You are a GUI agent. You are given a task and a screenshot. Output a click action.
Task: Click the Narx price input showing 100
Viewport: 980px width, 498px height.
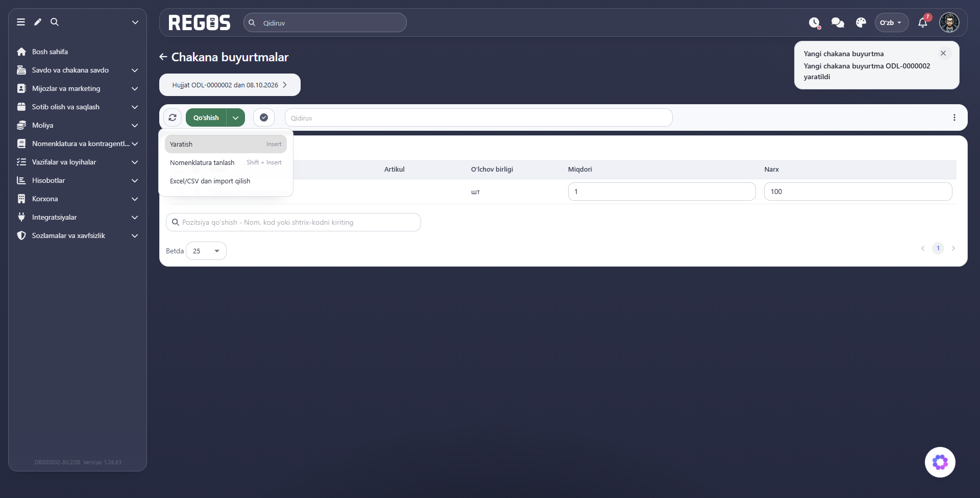[x=858, y=192]
